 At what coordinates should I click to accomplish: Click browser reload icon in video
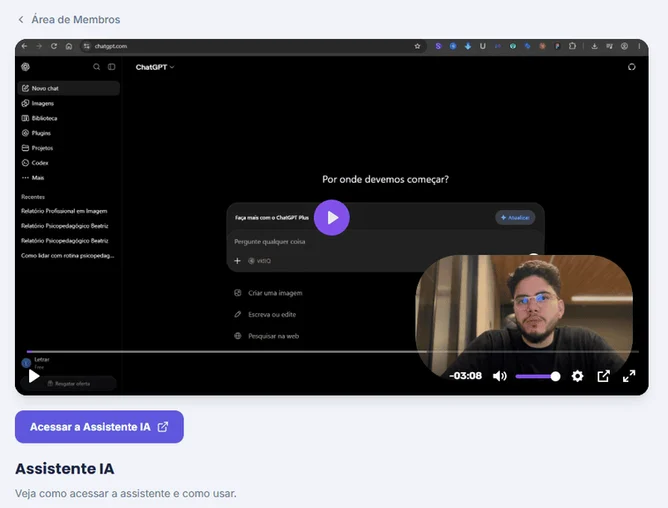(54, 46)
